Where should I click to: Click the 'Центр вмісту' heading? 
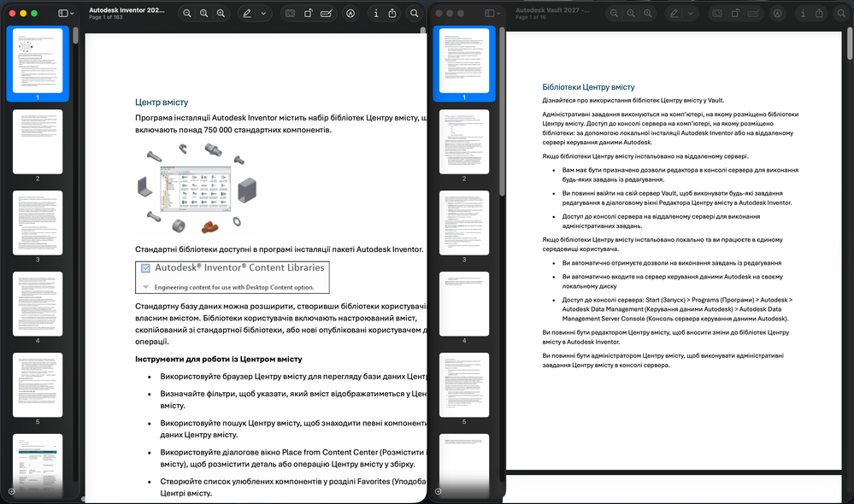click(x=162, y=103)
